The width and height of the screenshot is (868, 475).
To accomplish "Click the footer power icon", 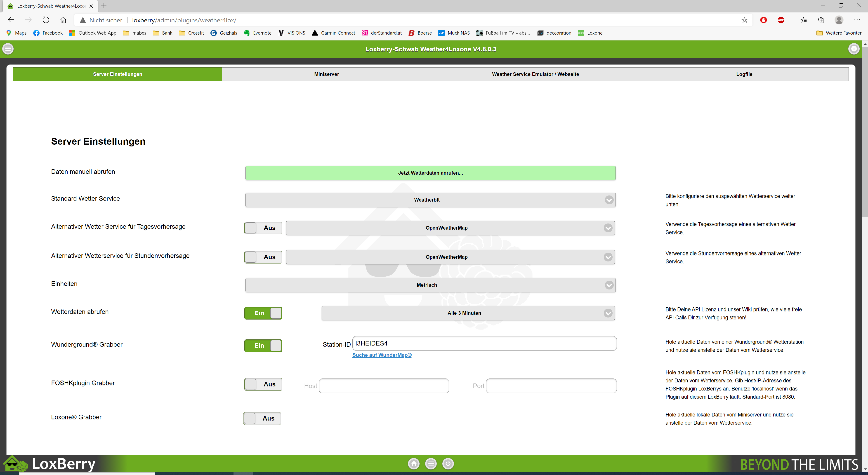I will [448, 464].
